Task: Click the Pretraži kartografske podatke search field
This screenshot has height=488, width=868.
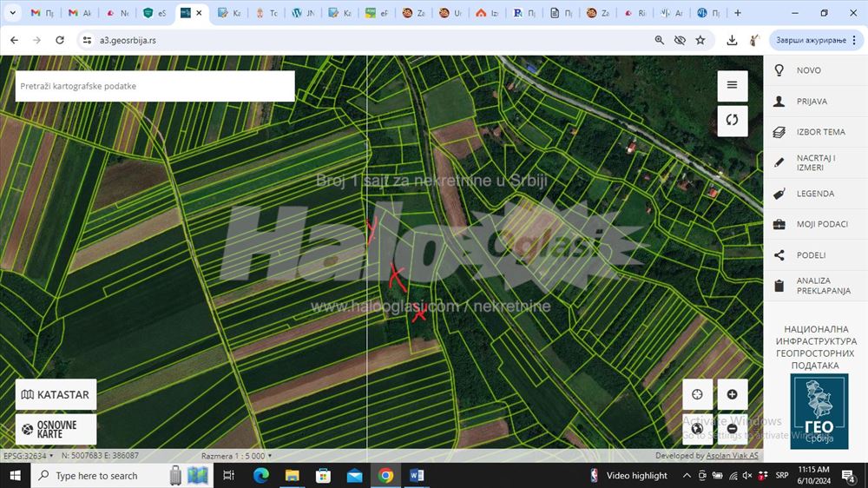Action: [155, 86]
